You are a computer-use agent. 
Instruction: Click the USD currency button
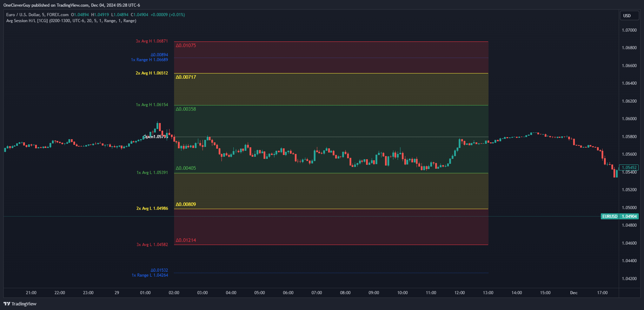click(629, 16)
